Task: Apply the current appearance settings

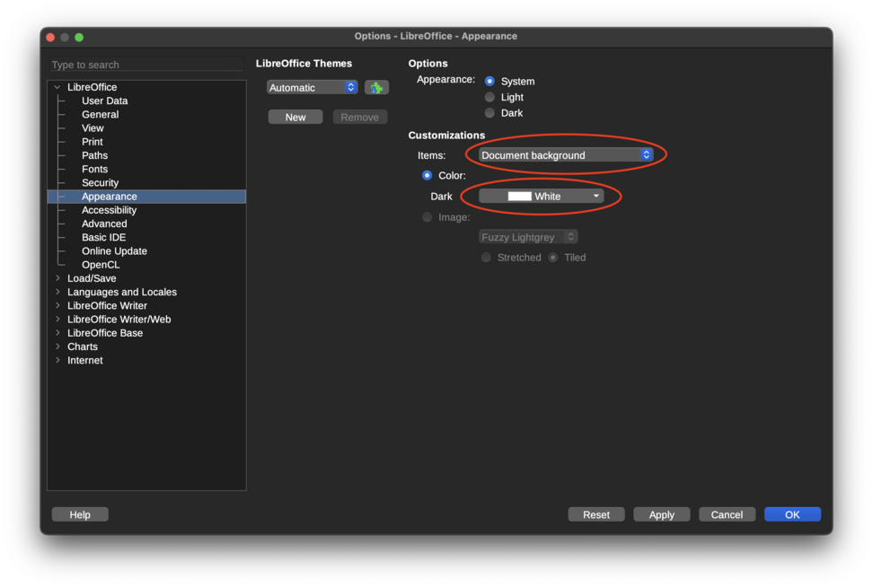Action: pos(661,513)
